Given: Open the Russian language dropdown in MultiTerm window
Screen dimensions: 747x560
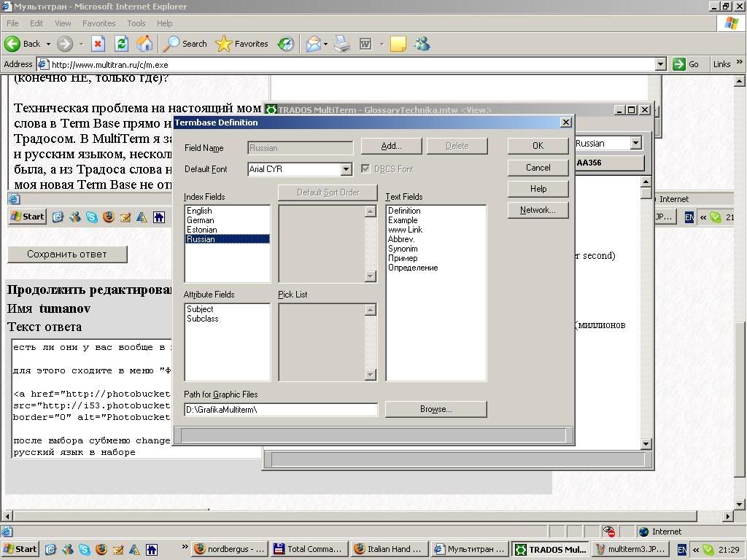Looking at the screenshot, I should point(635,143).
